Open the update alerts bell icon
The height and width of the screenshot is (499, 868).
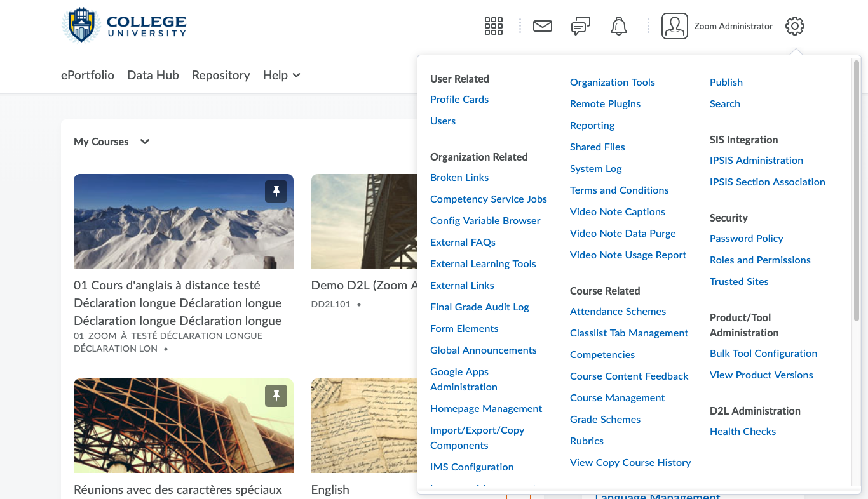(618, 26)
